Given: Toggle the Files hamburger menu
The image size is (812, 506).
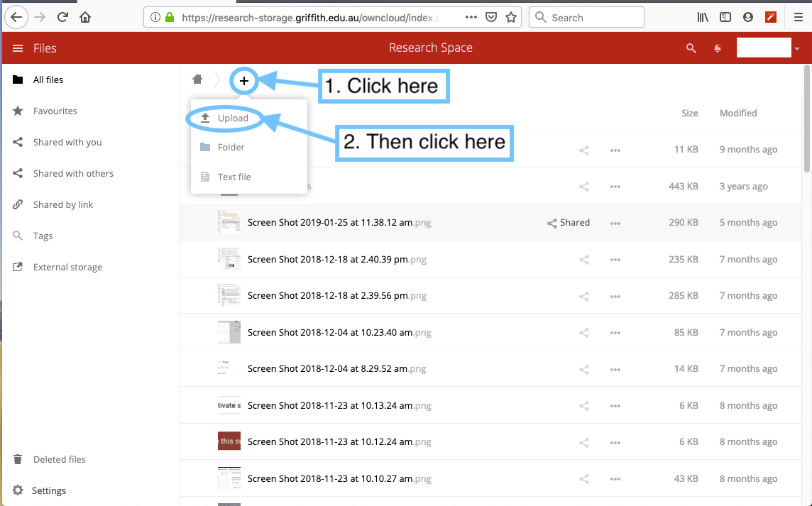Looking at the screenshot, I should tap(18, 48).
